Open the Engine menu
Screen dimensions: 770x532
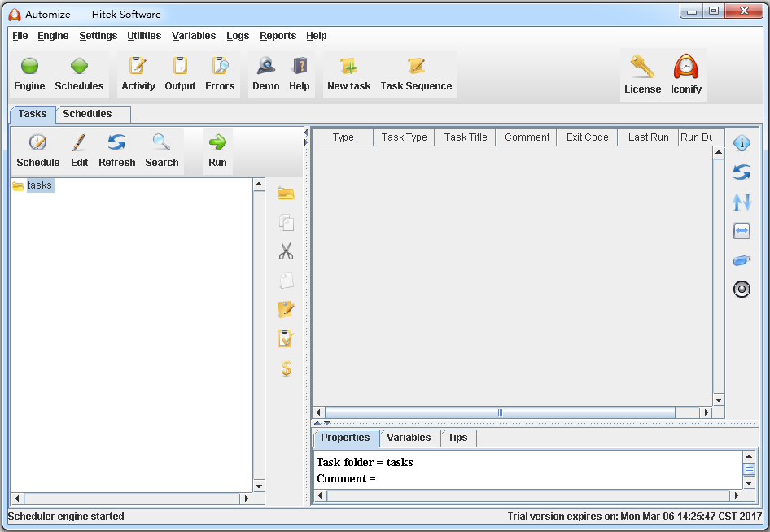tap(53, 35)
